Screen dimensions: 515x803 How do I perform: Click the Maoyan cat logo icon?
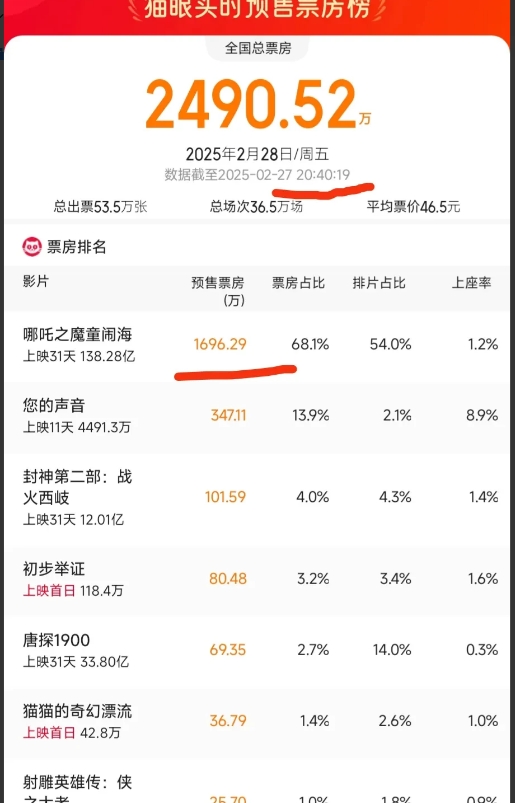pyautogui.click(x=32, y=247)
